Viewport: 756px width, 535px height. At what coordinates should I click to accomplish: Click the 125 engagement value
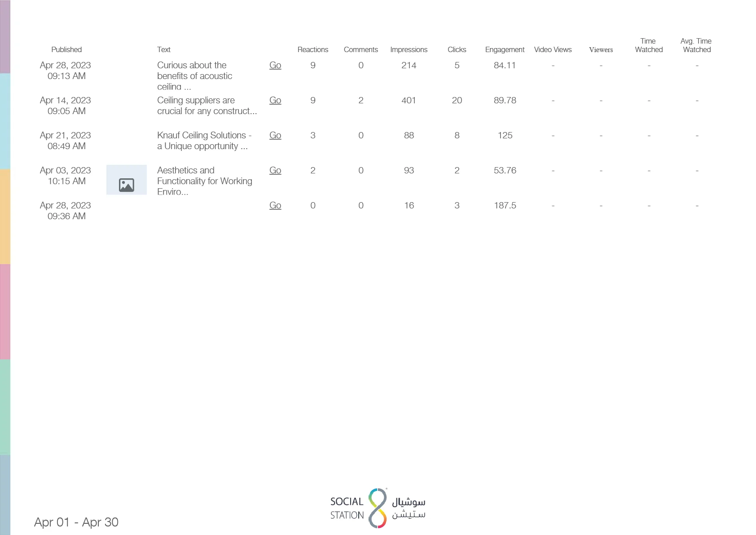point(505,135)
